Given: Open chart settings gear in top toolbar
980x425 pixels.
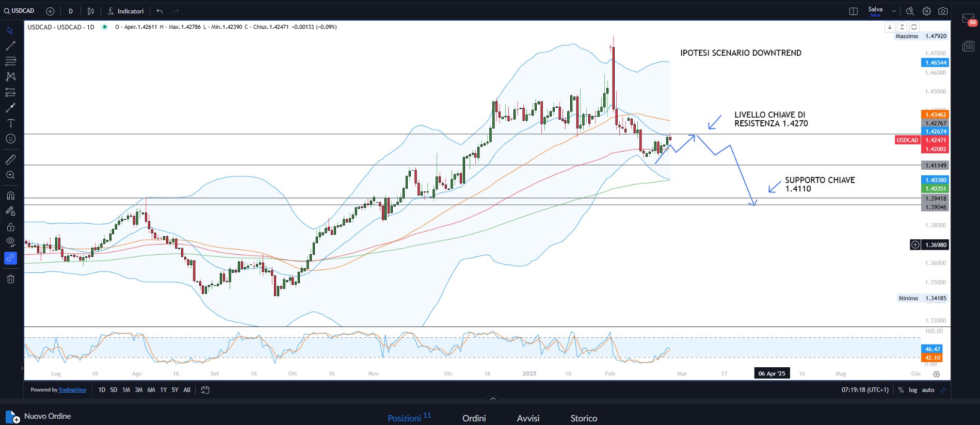Looking at the screenshot, I should coord(926,11).
